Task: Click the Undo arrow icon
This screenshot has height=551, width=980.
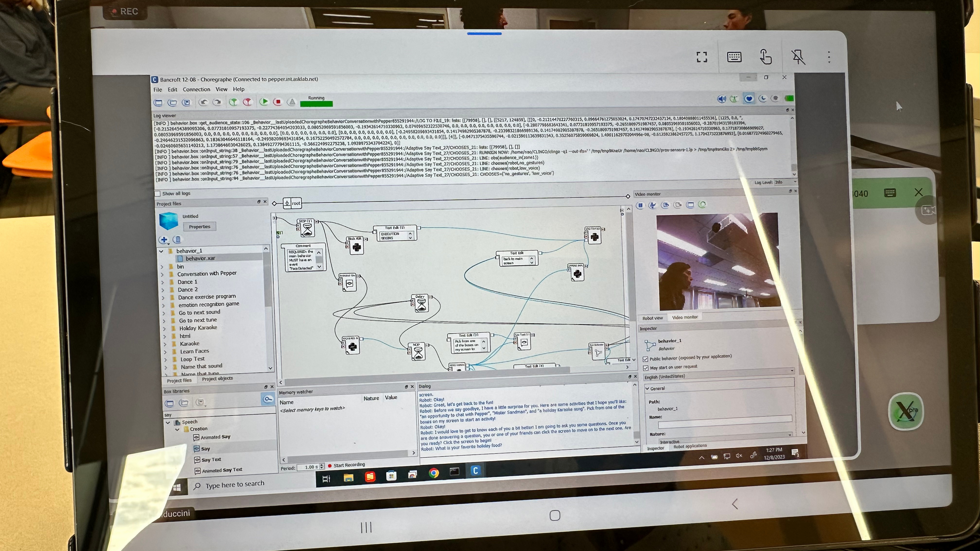Action: [x=204, y=102]
